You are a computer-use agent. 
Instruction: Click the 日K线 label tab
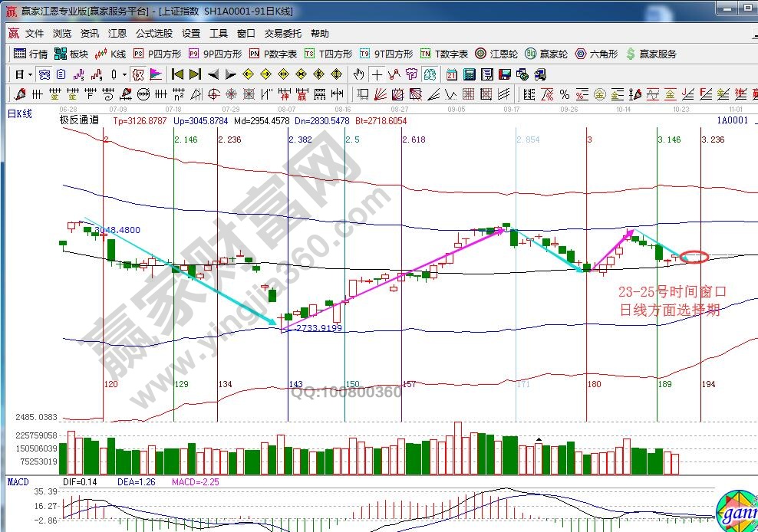(x=20, y=114)
